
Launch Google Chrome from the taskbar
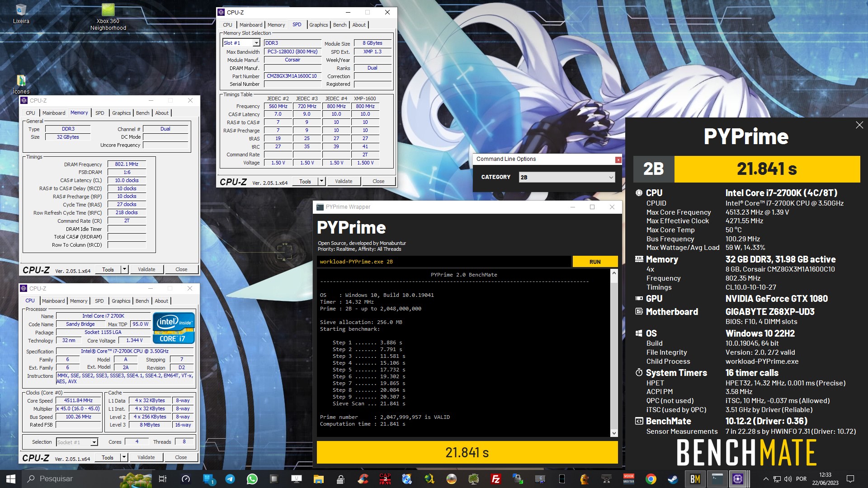(x=651, y=479)
